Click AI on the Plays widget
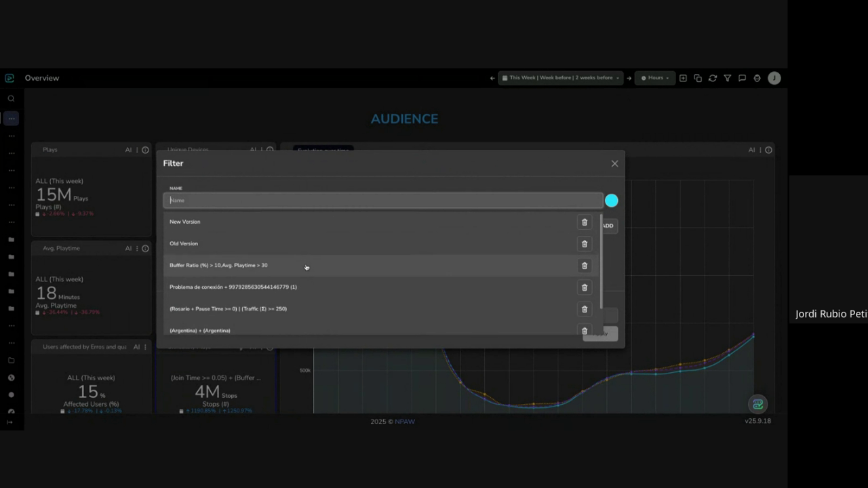The image size is (868, 488). tap(128, 150)
